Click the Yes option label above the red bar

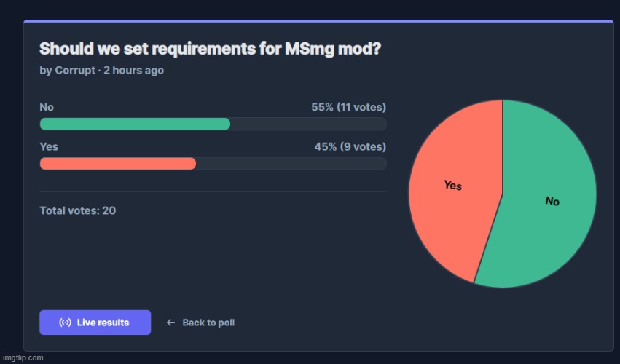pos(49,146)
